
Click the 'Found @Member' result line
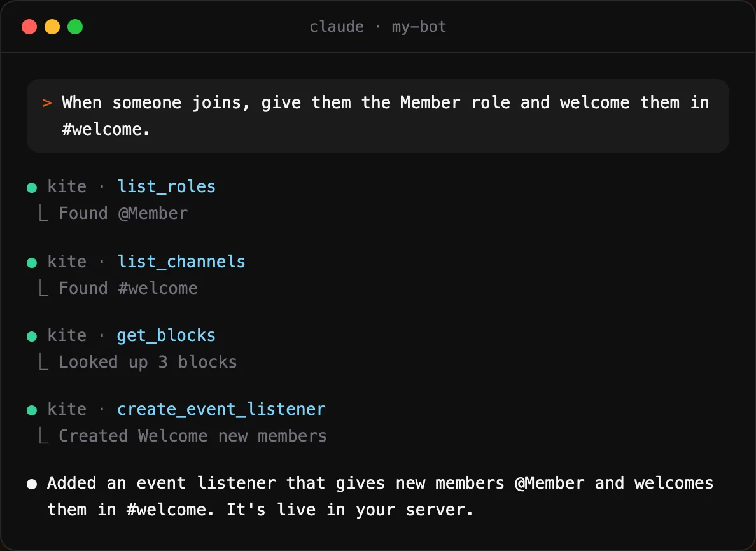click(x=123, y=214)
